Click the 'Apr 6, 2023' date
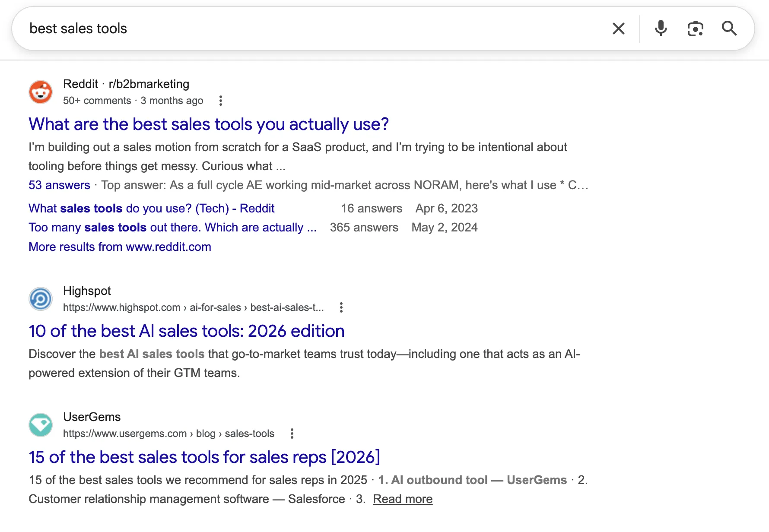The image size is (769, 532). tap(447, 209)
